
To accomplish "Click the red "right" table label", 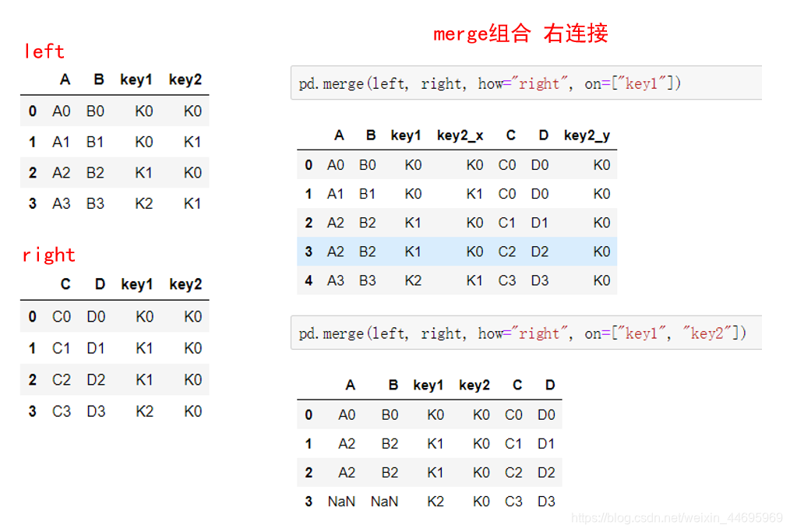I will pos(48,255).
